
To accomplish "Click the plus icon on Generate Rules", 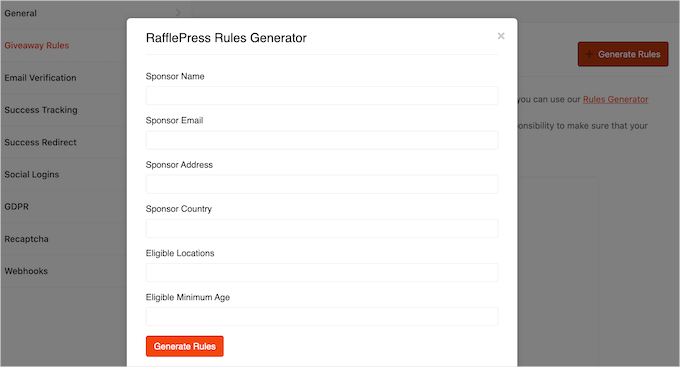I will coord(589,54).
